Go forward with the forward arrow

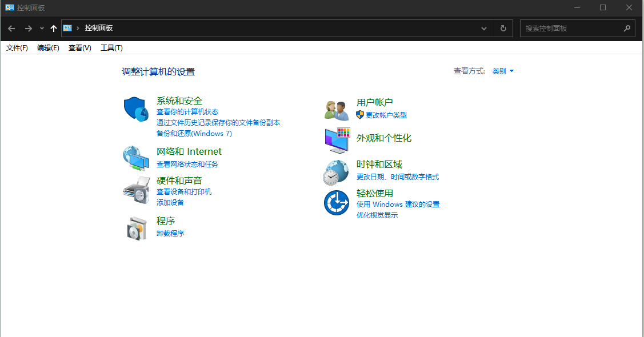tap(29, 29)
